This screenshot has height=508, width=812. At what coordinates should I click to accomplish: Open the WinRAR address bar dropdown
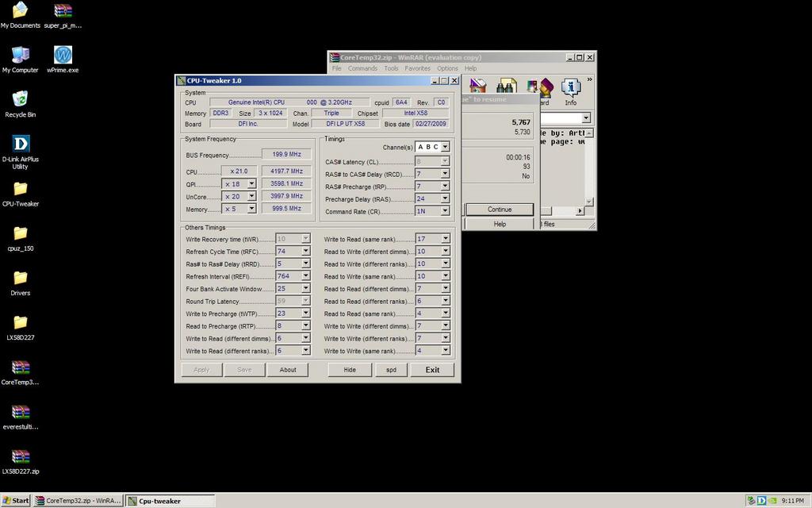[x=586, y=118]
